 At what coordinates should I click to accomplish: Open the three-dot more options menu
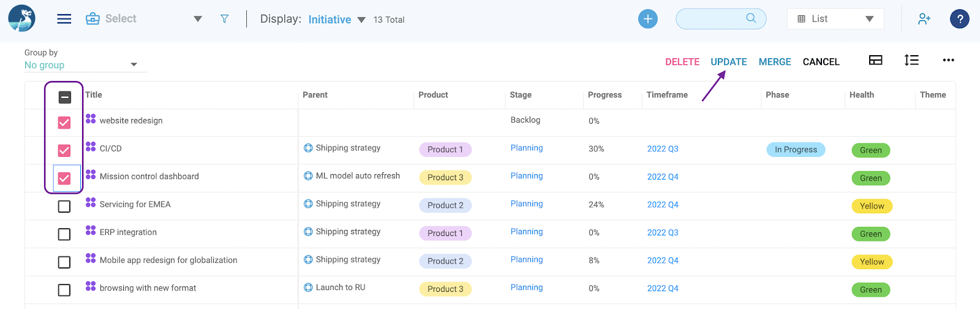(949, 60)
